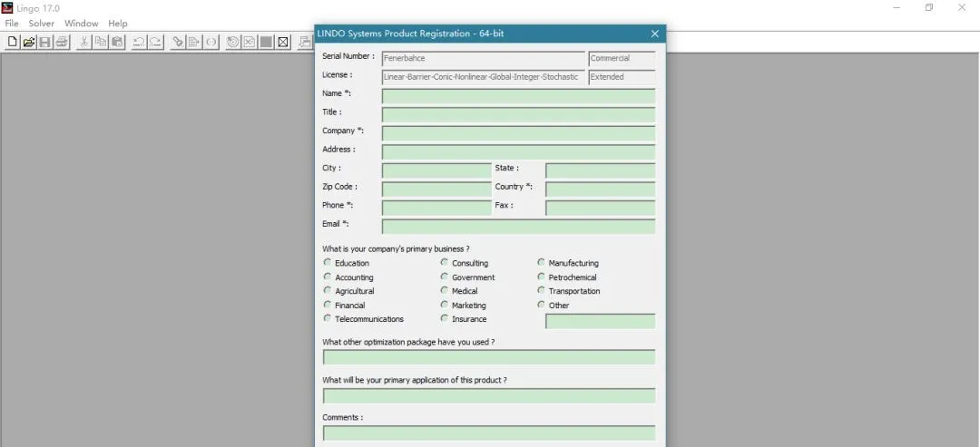Pick the Marketing option
Screen dimensions: 980x447
[x=445, y=305]
